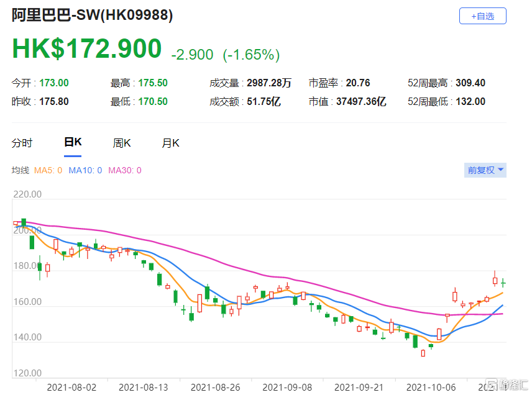Click the 2021-09-08 date axis label
The height and width of the screenshot is (395, 532).
point(287,387)
